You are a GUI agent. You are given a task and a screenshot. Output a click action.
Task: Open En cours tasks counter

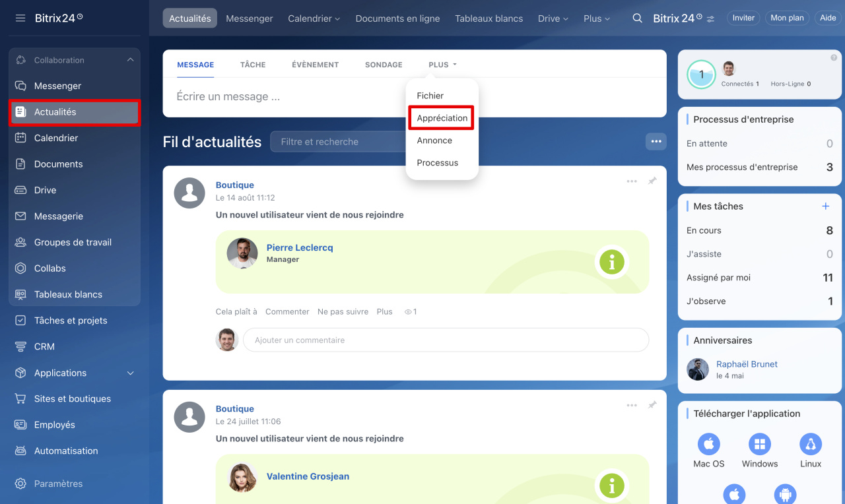[760, 230]
